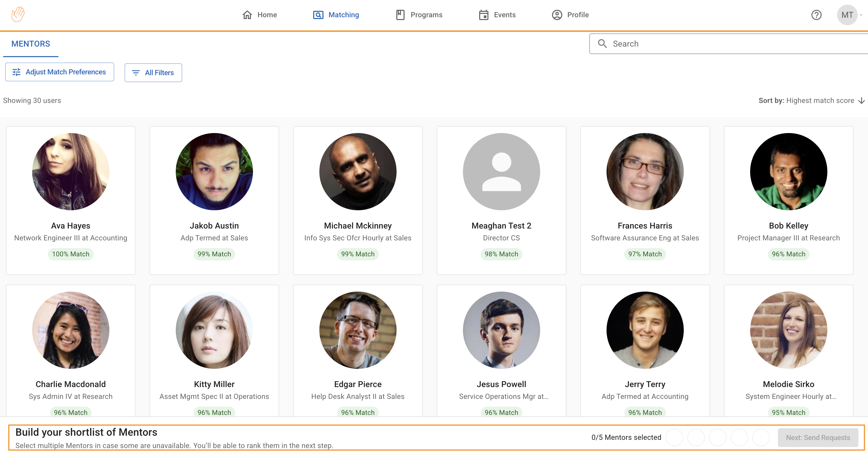Click first empty mentor selection circle

[x=674, y=437]
